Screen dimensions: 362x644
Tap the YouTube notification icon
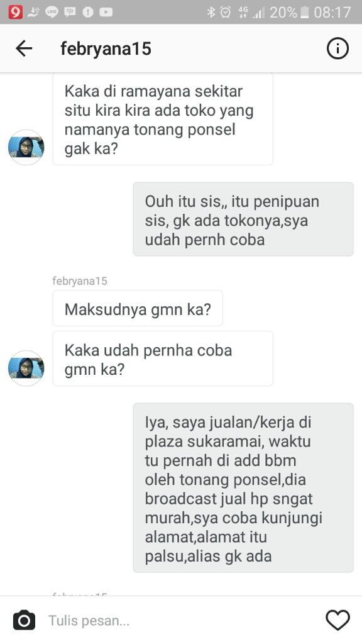[x=106, y=12]
